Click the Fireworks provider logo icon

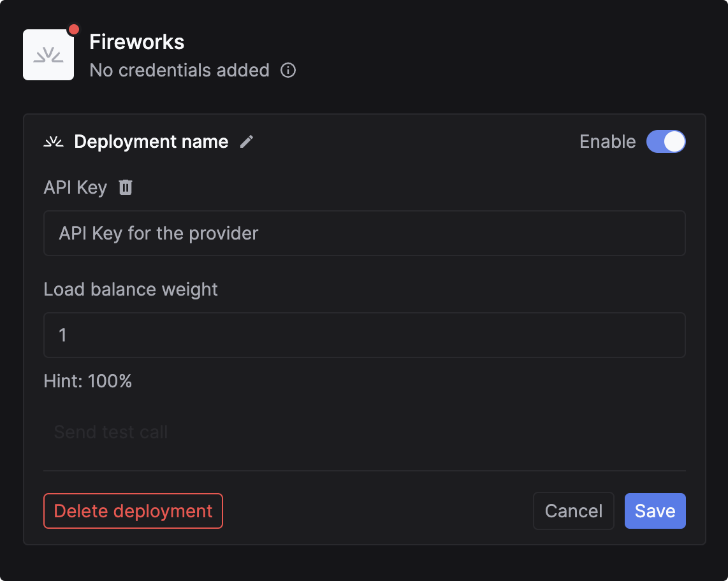[48, 55]
